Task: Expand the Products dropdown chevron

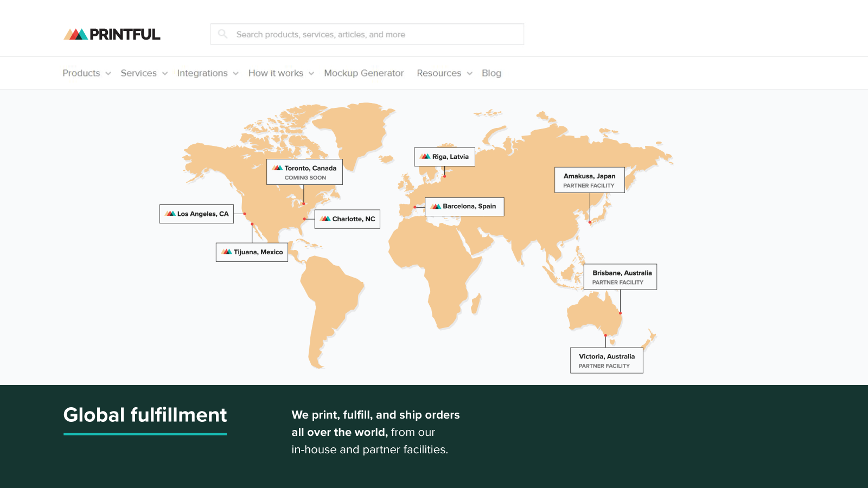Action: pyautogui.click(x=108, y=74)
